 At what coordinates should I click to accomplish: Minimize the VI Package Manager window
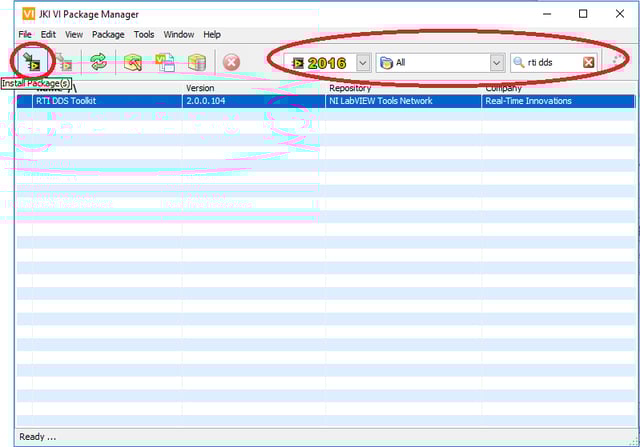tap(547, 14)
